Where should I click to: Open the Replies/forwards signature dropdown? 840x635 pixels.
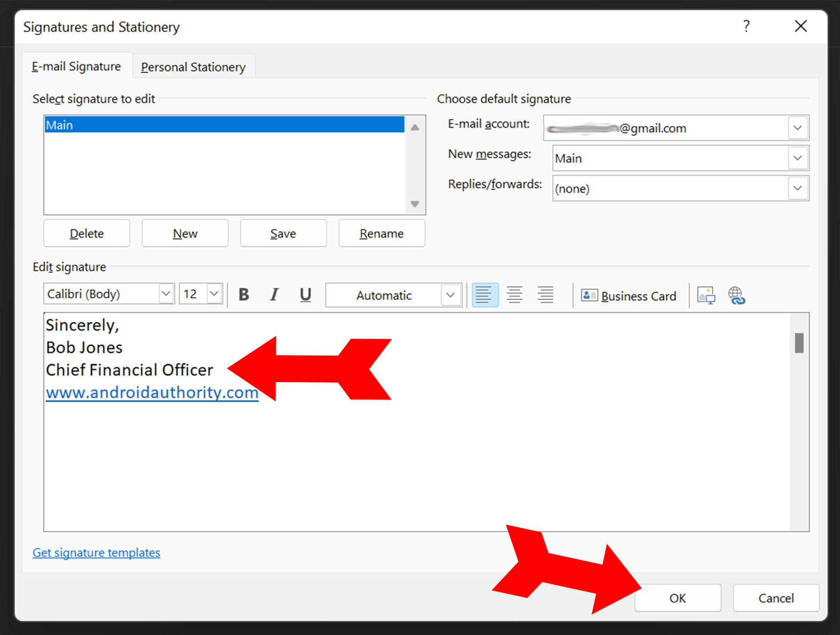(797, 188)
